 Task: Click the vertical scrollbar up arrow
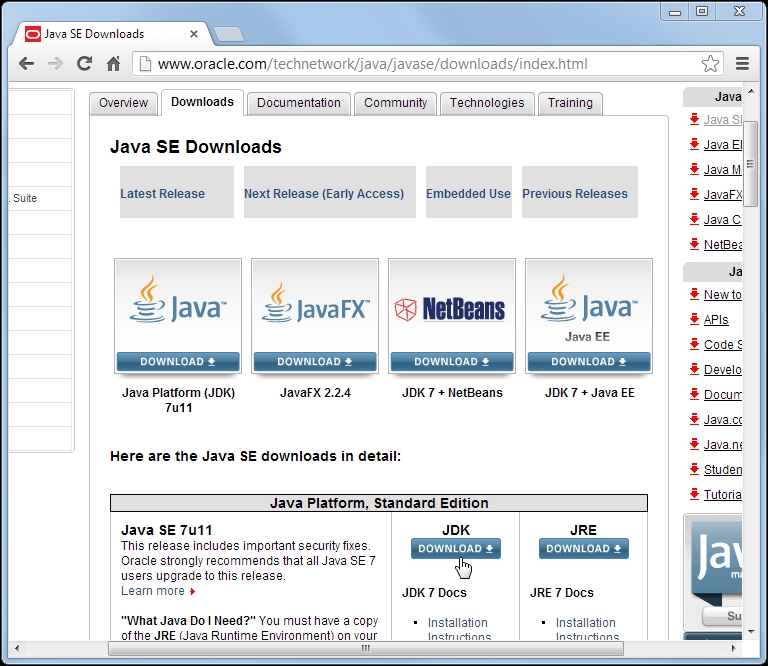[751, 92]
